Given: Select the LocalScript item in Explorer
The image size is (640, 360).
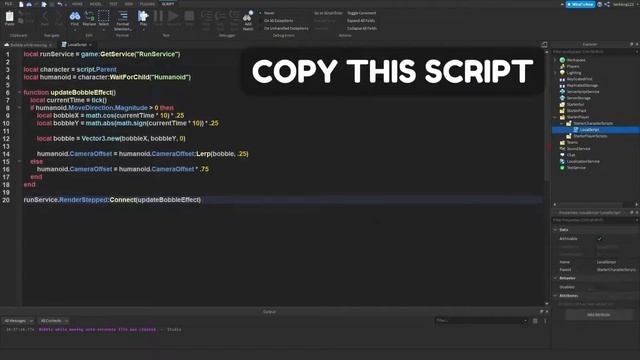Looking at the screenshot, I should 589,130.
